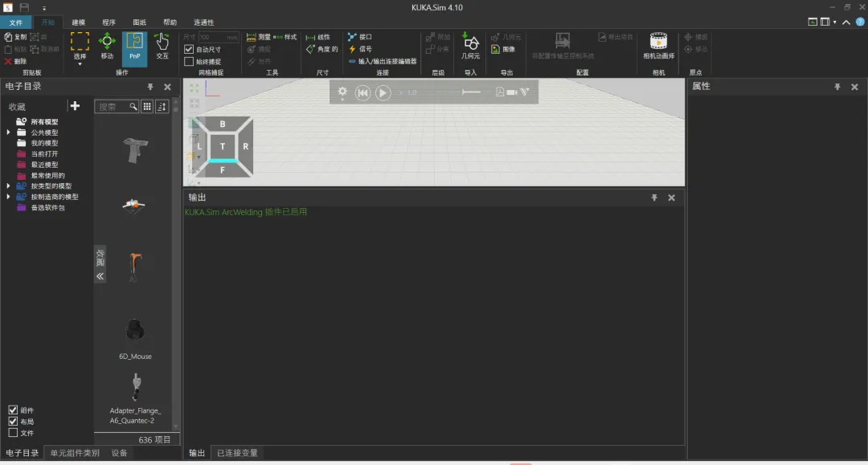This screenshot has height=465, width=868.
Task: Open 已连接变量 tab
Action: pos(237,453)
